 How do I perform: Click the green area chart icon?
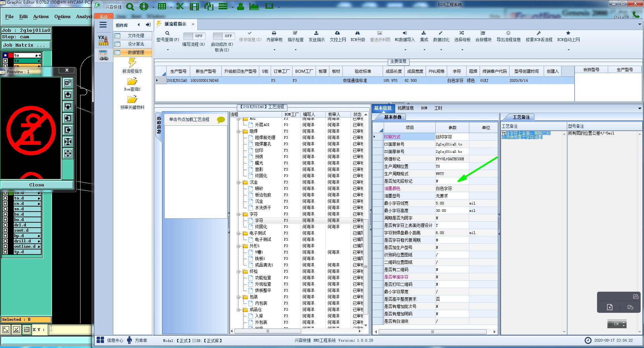coord(255,6)
